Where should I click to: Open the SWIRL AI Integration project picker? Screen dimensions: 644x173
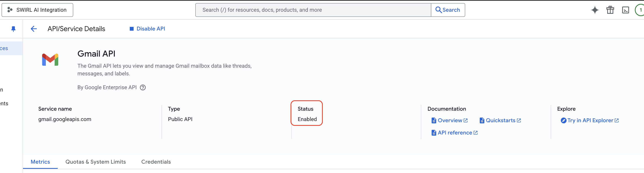(38, 10)
